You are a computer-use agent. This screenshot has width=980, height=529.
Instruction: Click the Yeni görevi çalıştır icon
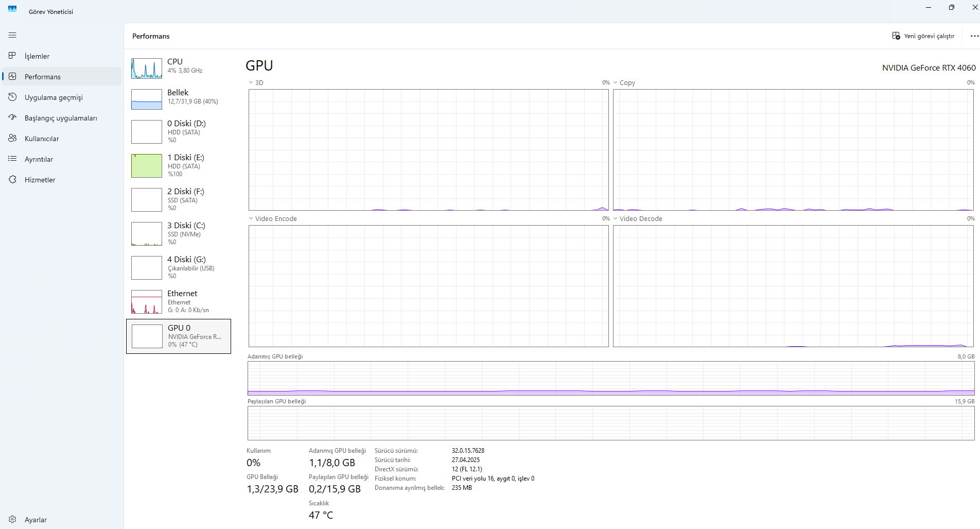point(896,36)
